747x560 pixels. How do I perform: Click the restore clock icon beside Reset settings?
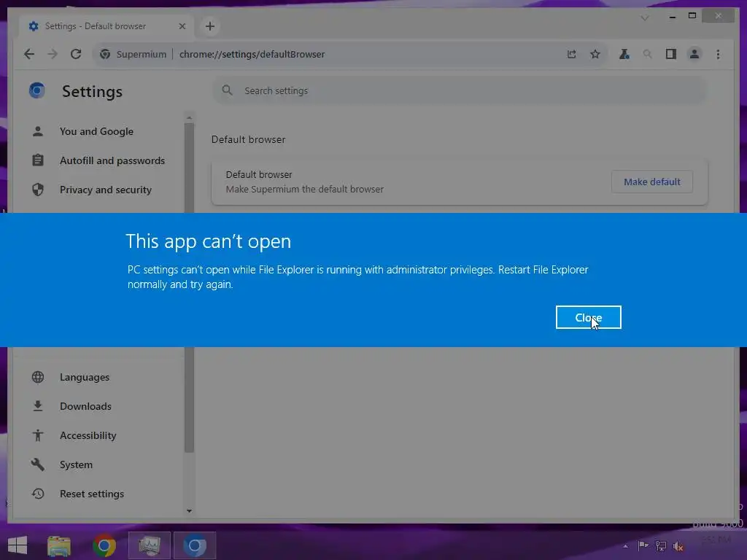[x=38, y=494]
